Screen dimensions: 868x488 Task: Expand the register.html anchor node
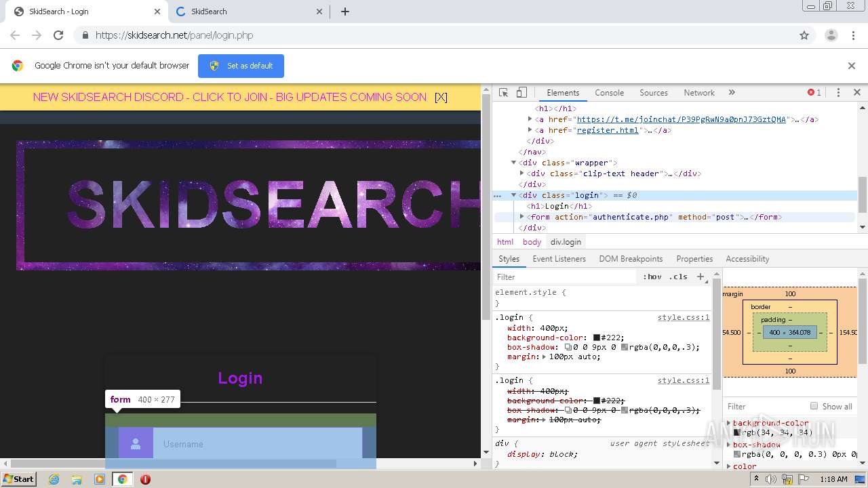pos(530,130)
